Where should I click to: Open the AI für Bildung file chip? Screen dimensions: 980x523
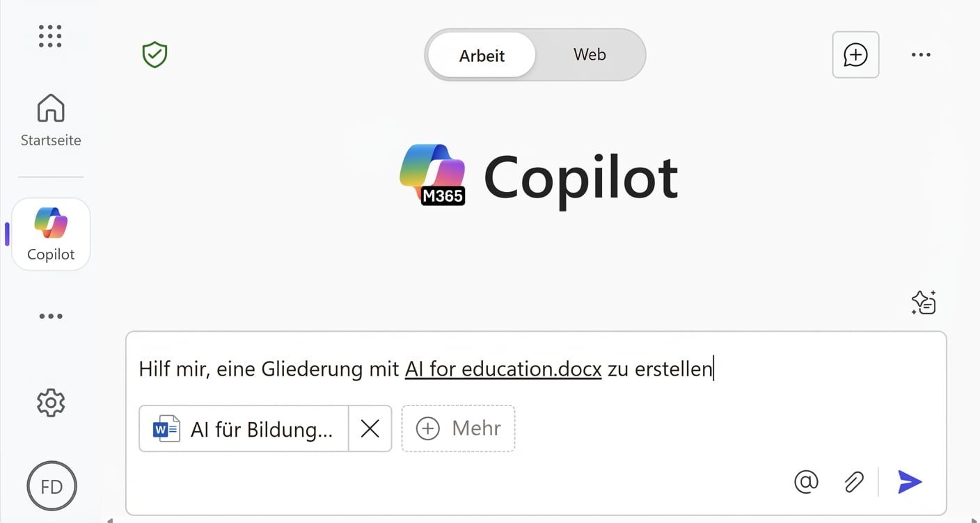tap(244, 428)
